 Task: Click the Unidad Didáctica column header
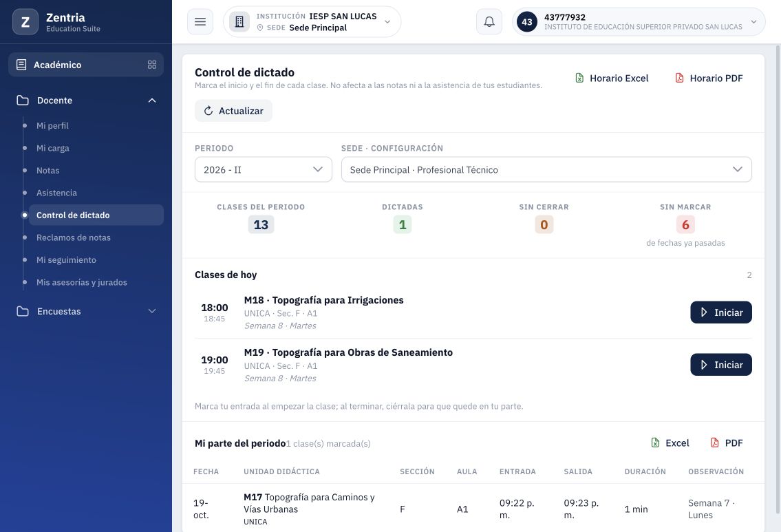(x=281, y=471)
